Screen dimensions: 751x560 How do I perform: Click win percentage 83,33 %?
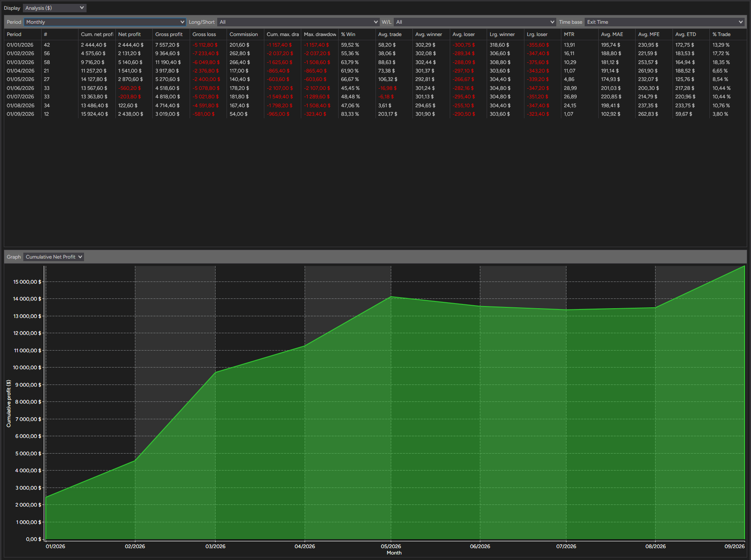point(350,114)
